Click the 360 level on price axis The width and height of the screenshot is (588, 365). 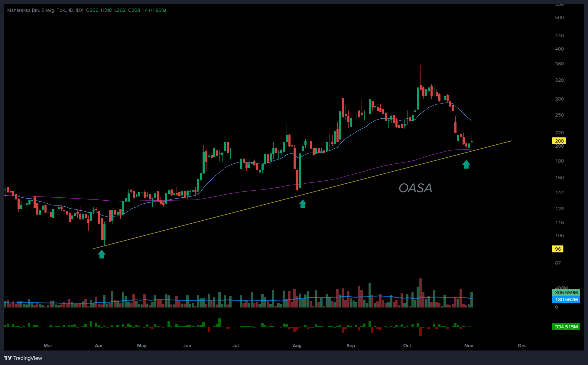coord(559,64)
